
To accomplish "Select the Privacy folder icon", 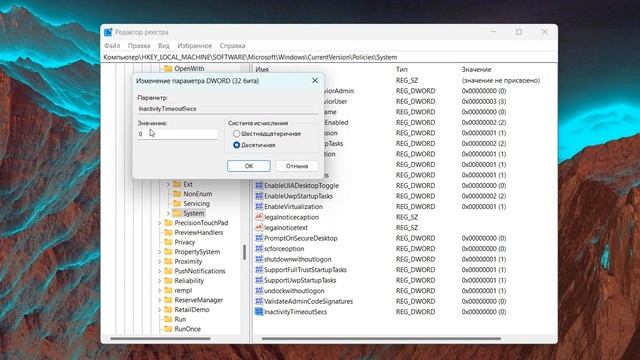I will pos(168,242).
